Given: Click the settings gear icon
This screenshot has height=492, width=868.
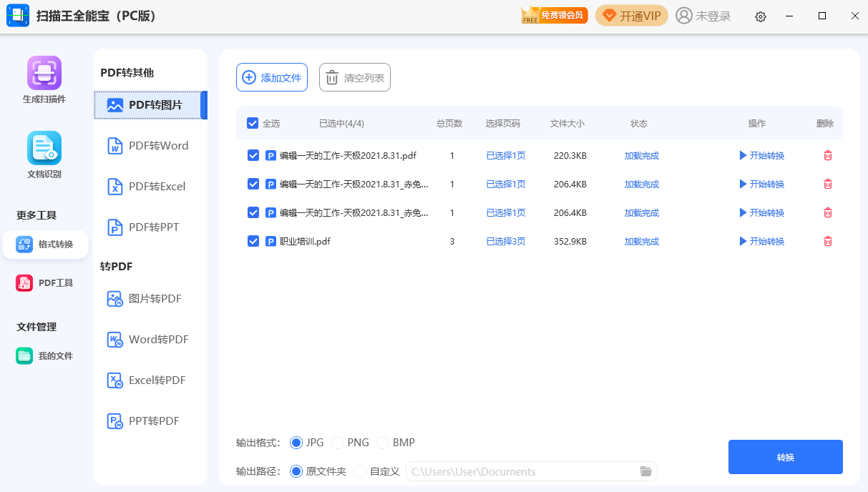Looking at the screenshot, I should click(x=761, y=16).
